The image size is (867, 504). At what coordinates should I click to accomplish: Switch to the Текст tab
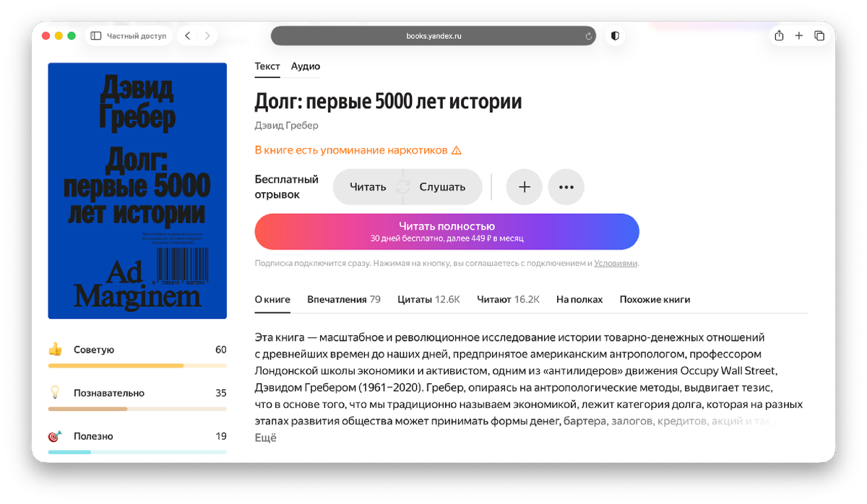coord(267,66)
